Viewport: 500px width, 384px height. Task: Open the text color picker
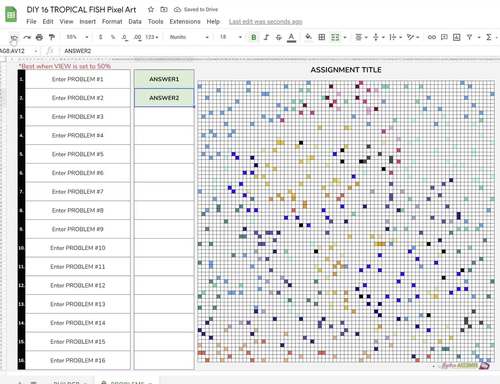[x=291, y=37]
